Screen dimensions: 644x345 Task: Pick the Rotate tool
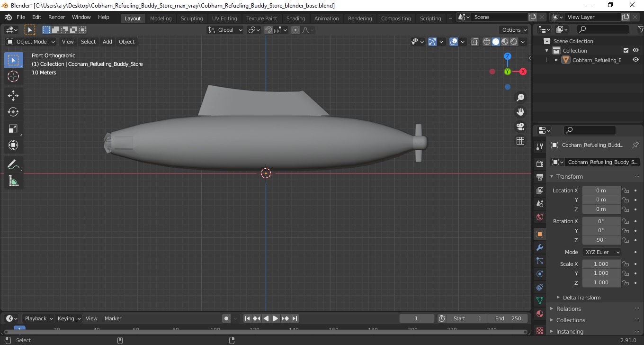(x=13, y=112)
